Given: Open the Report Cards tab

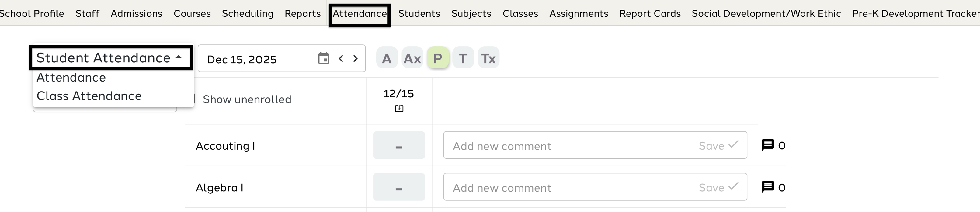Looking at the screenshot, I should click(x=650, y=13).
